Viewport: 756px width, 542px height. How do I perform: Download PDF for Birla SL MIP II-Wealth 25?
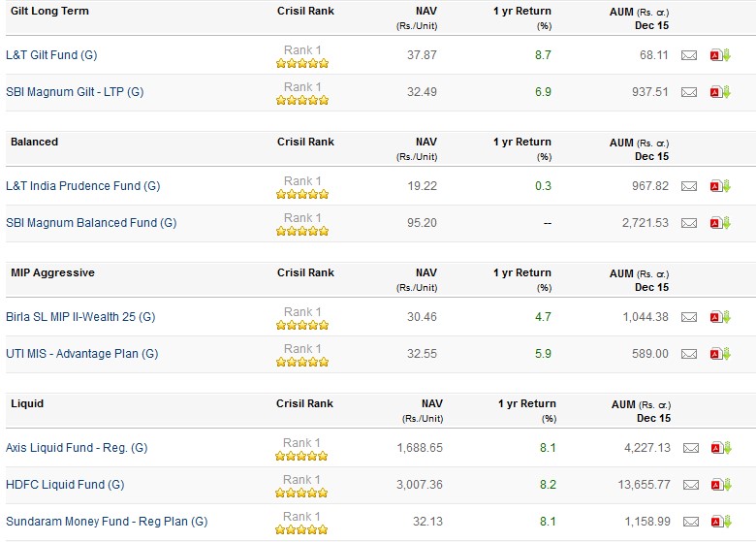[720, 317]
